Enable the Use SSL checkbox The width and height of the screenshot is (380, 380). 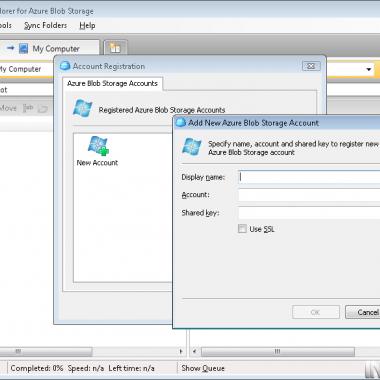pyautogui.click(x=242, y=229)
